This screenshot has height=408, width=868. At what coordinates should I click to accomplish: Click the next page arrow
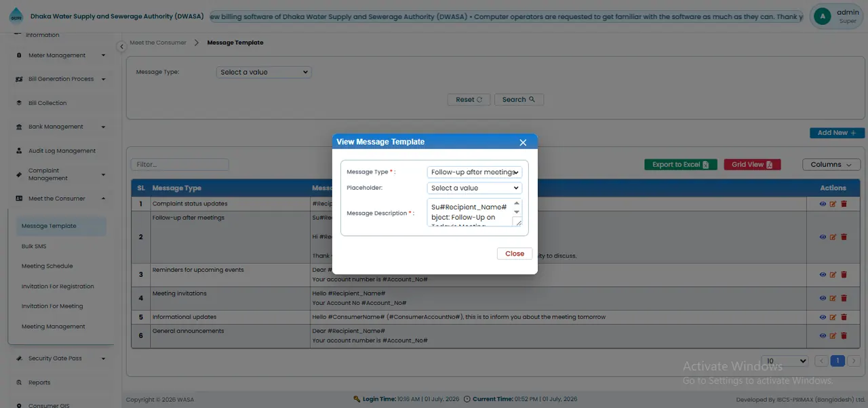(854, 361)
